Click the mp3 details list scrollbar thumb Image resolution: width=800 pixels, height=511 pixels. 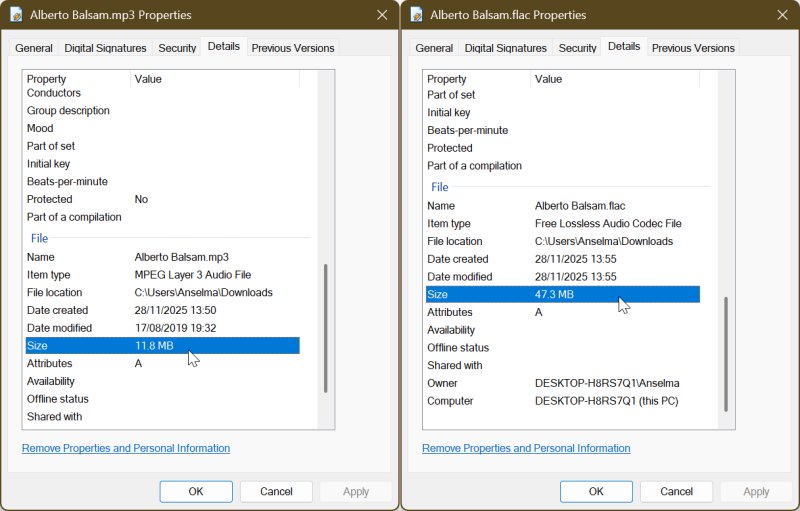tap(325, 328)
